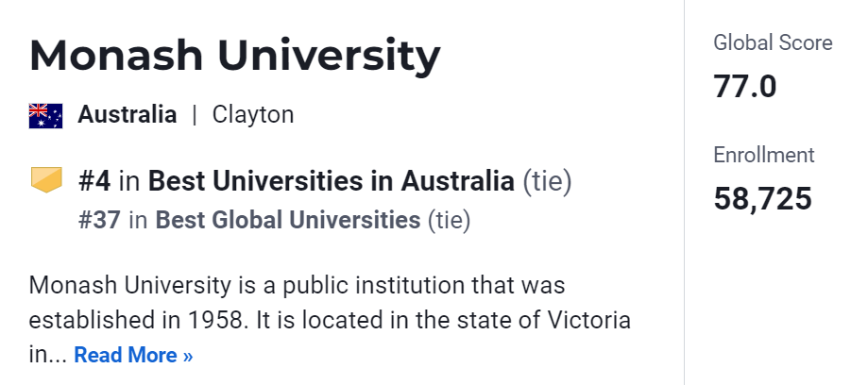The width and height of the screenshot is (868, 385).
Task: Click the Global Score label
Action: pyautogui.click(x=773, y=42)
